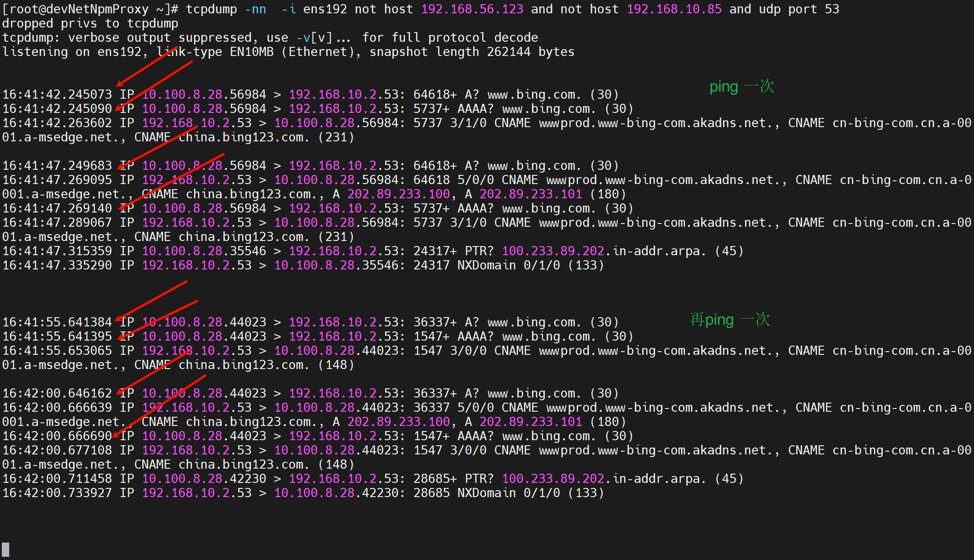Click 'udp port 53' at the end of the command
The width and height of the screenshot is (974, 560).
pyautogui.click(x=799, y=9)
